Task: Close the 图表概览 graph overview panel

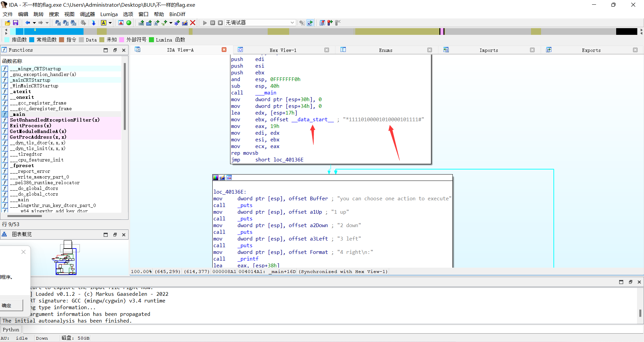Action: tap(124, 234)
